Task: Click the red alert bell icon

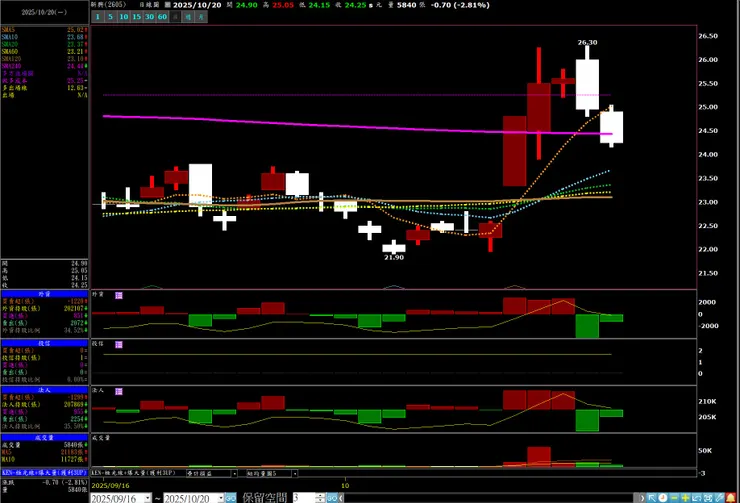Action: 731,498
